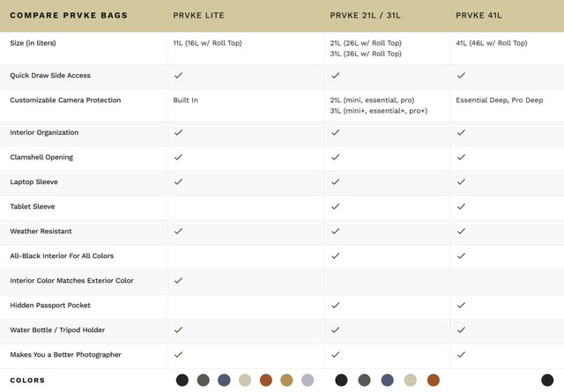Click the Laptop Sleeve checkmark for PRVKE 41L

(x=461, y=182)
